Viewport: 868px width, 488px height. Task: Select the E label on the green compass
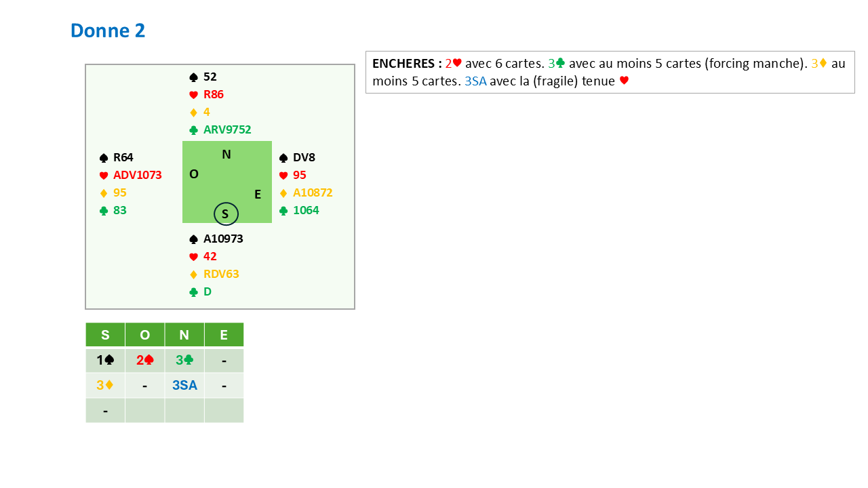[258, 195]
